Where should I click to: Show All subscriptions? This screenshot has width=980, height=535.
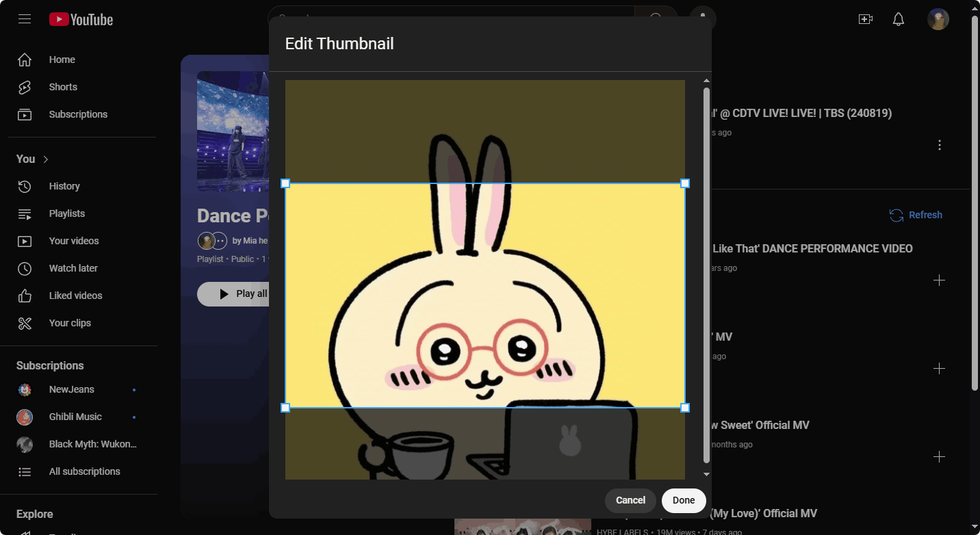click(82, 471)
